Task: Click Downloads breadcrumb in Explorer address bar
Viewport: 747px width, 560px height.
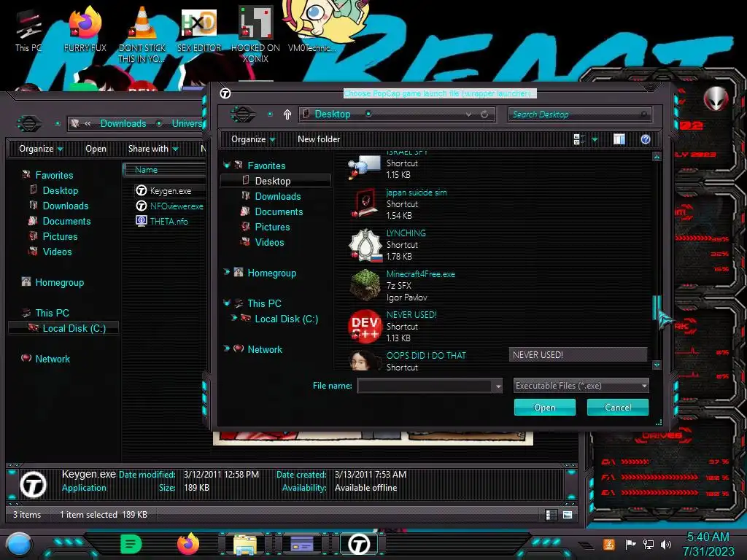Action: point(123,123)
